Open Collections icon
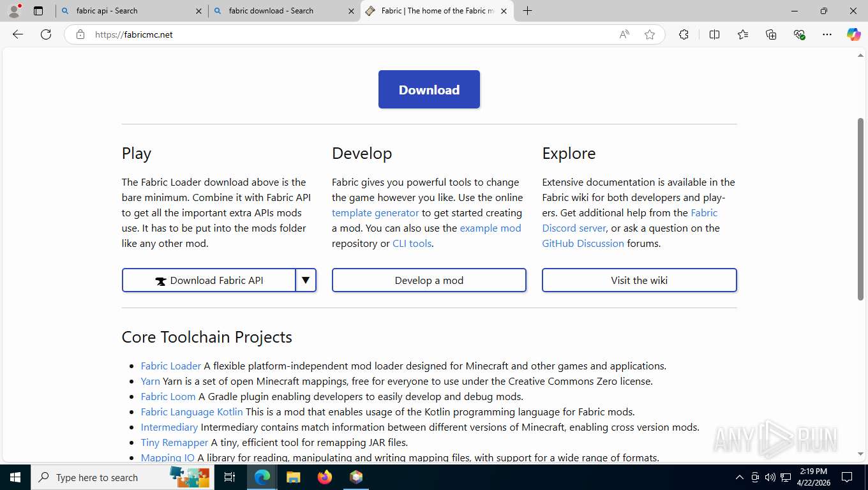 771,34
